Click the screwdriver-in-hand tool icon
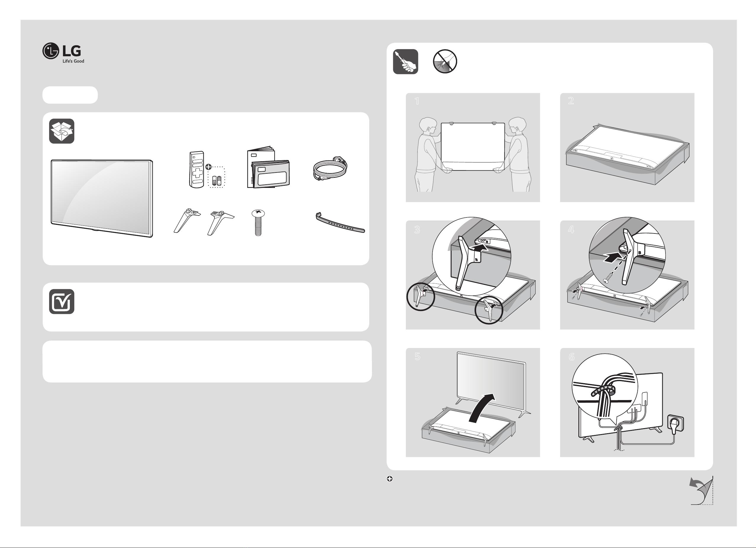Viewport: 756px width, 548px height. tap(405, 62)
